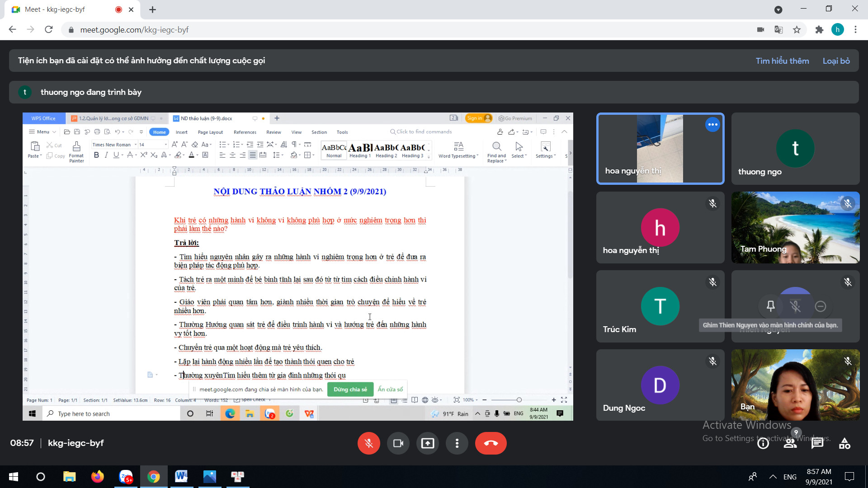Toggle Bold formatting in WPS
Image resolution: width=868 pixels, height=488 pixels.
click(96, 155)
